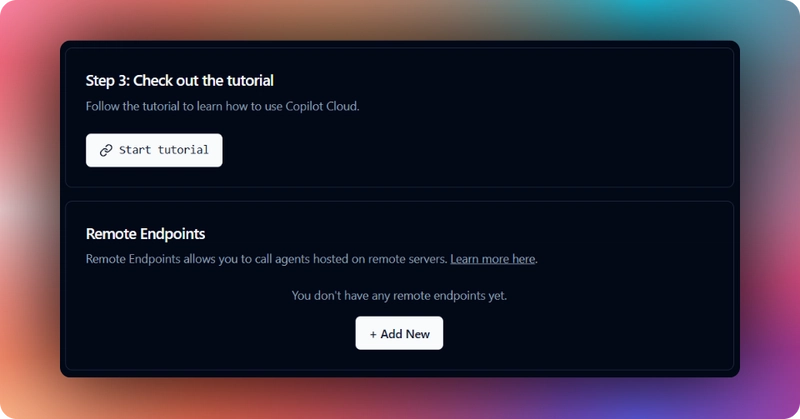Click the dark divider between the two cards
The height and width of the screenshot is (419, 800).
(399, 194)
